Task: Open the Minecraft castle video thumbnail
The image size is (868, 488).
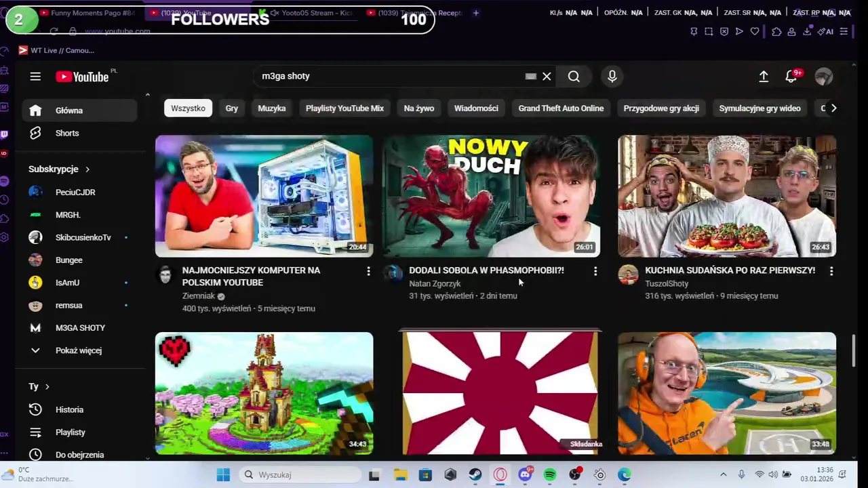Action: 264,393
